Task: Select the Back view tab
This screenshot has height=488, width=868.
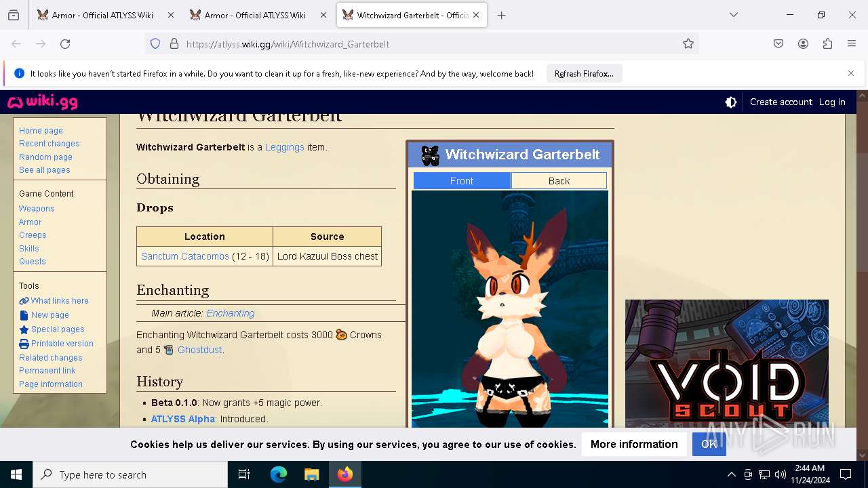Action: pyautogui.click(x=559, y=181)
